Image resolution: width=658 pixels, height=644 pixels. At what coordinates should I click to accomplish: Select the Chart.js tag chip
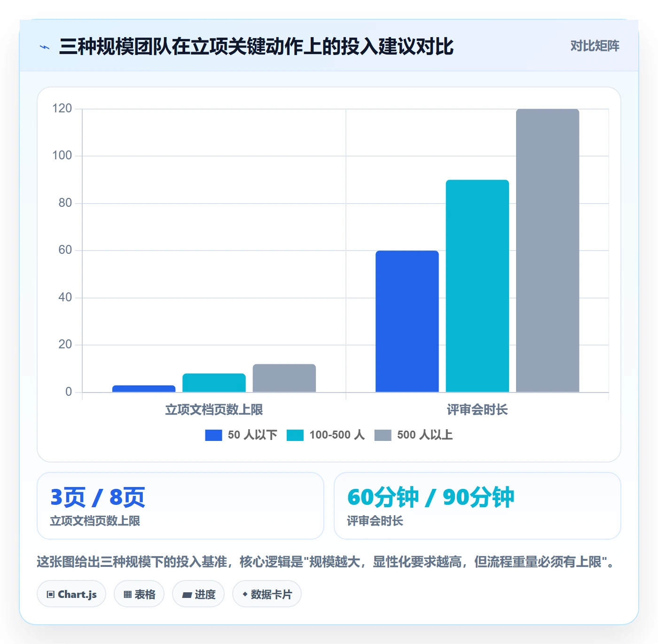(71, 595)
